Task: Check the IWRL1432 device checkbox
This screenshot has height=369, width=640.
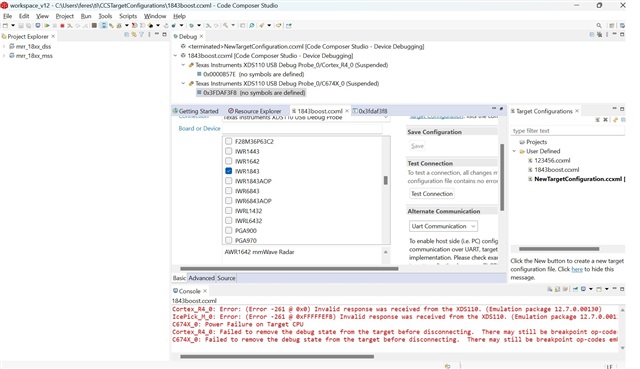Action: (x=229, y=211)
